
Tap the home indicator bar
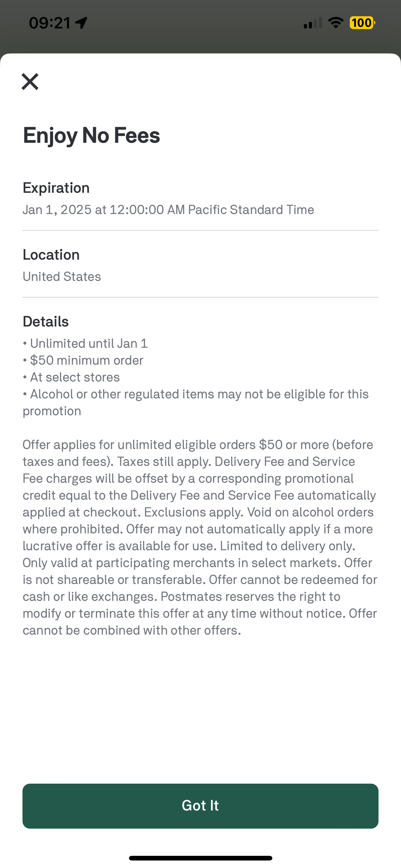(200, 858)
